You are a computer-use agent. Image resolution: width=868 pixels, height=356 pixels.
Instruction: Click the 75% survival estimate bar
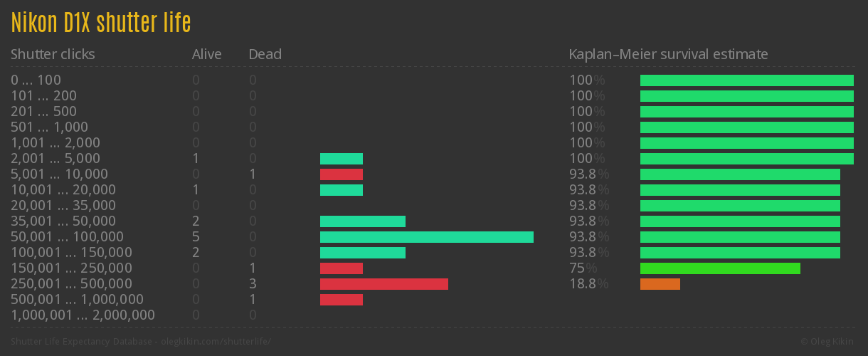click(720, 268)
